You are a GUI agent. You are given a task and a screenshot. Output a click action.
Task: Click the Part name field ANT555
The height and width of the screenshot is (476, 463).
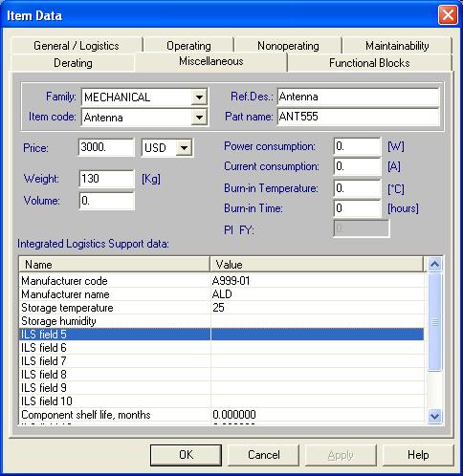point(359,117)
